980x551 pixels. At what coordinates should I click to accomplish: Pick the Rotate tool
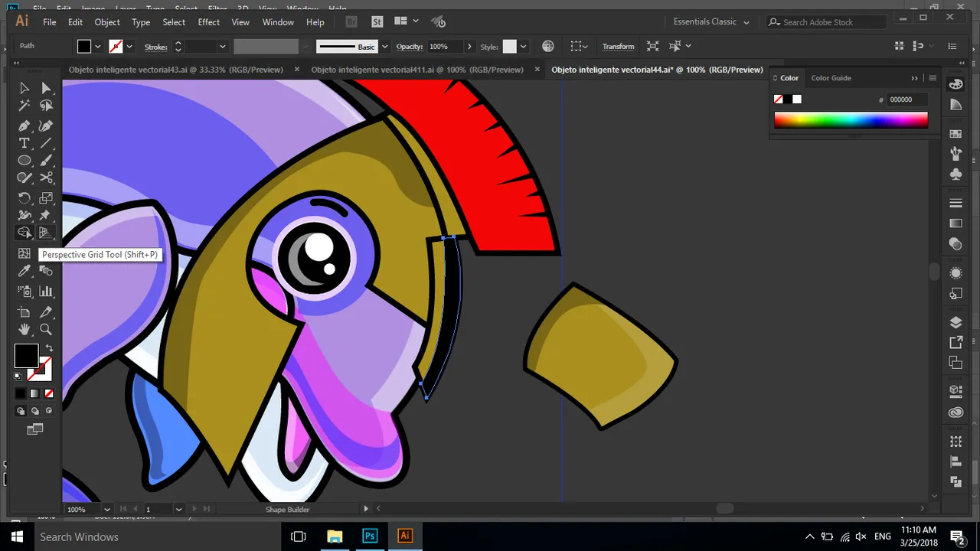click(x=24, y=198)
